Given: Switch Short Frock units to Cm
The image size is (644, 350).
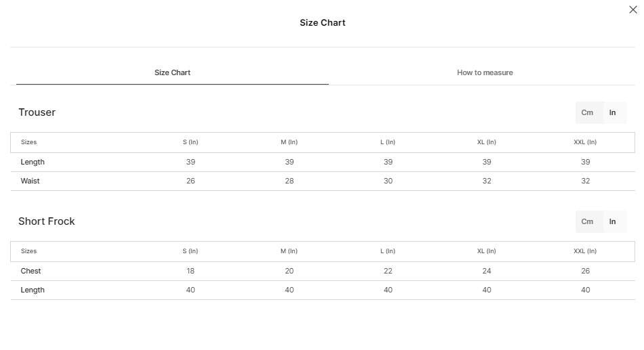Looking at the screenshot, I should (587, 221).
